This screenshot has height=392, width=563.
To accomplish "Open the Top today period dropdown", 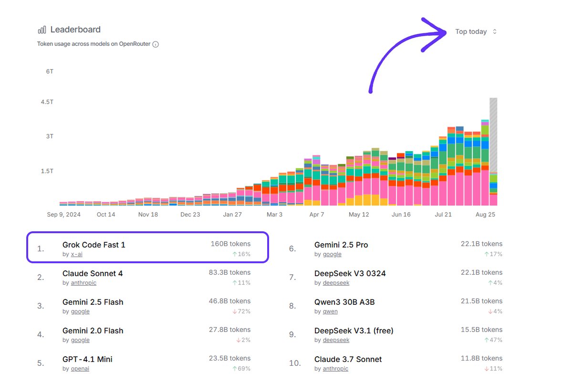I will click(476, 31).
